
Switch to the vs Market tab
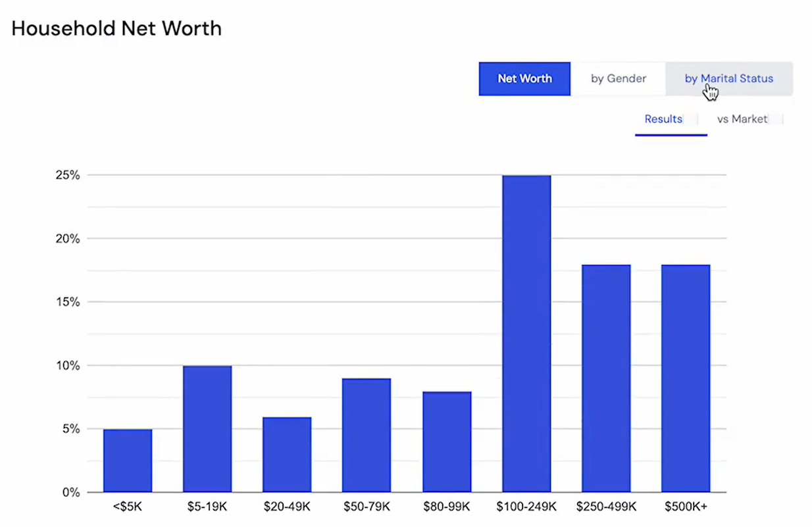[x=742, y=119]
